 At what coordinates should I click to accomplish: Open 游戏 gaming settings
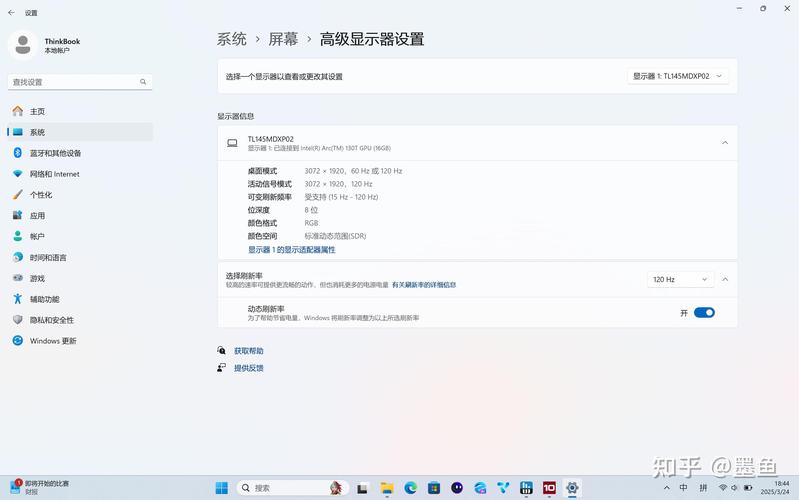(x=80, y=278)
